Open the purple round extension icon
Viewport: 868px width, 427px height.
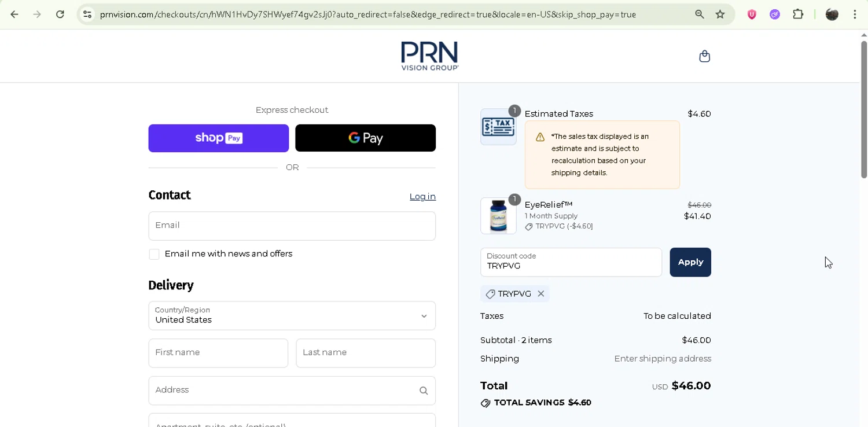pyautogui.click(x=775, y=14)
